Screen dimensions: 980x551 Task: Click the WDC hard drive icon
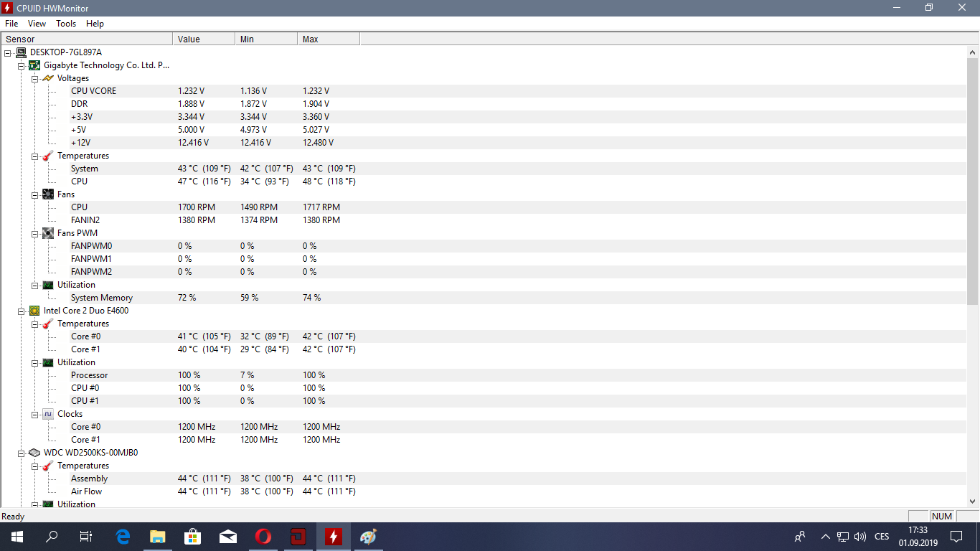point(34,453)
